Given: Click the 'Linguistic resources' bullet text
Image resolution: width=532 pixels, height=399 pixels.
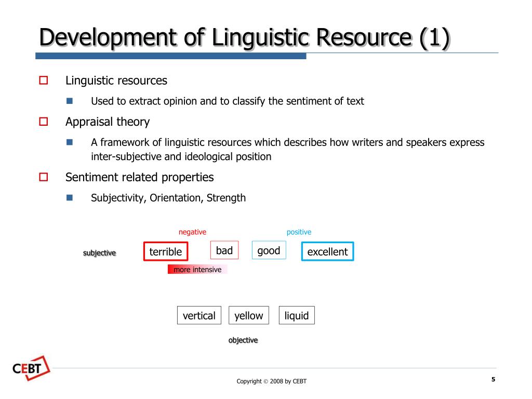Looking at the screenshot, I should (116, 81).
